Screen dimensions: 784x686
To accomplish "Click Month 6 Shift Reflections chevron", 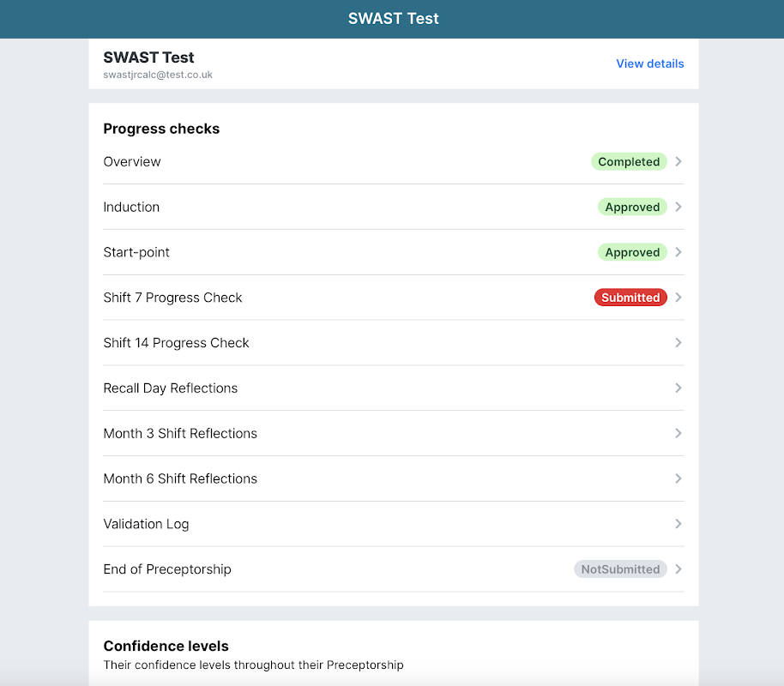I will (678, 478).
